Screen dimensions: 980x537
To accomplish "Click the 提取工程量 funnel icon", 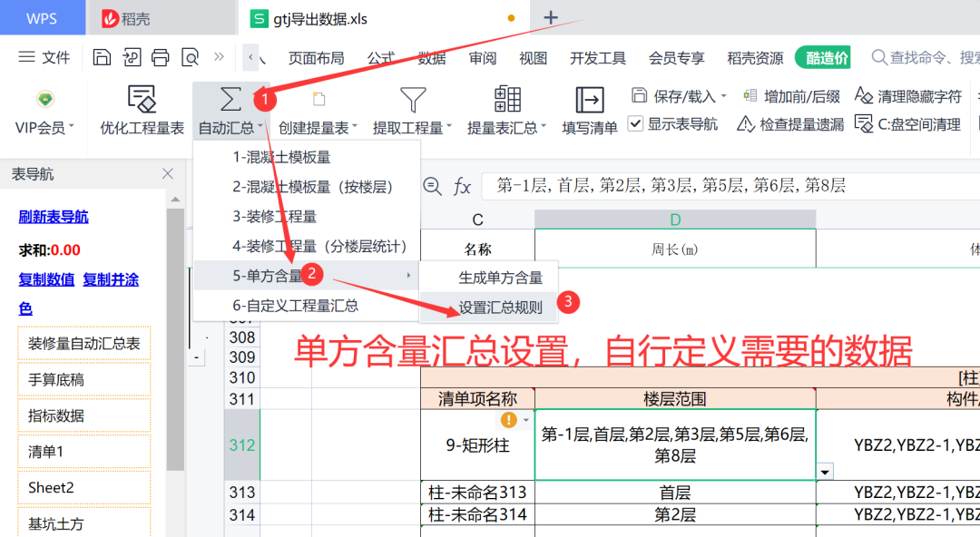I will [413, 100].
